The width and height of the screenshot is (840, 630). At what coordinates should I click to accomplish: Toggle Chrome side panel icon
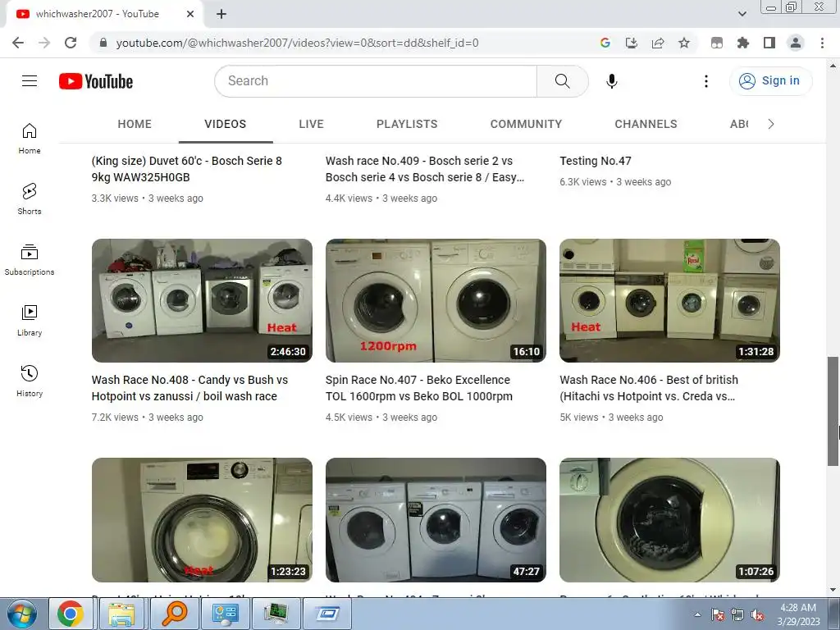[x=769, y=43]
